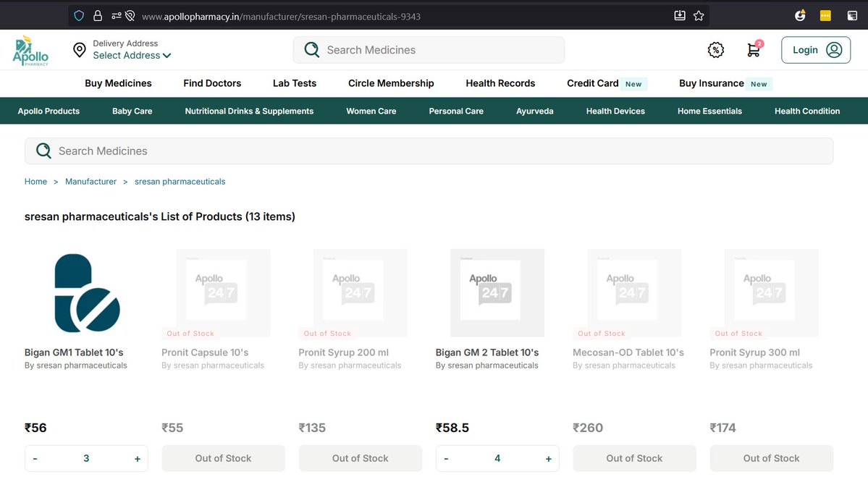Click the browser address bar URL
Screen dimensions: 868x503
point(281,17)
